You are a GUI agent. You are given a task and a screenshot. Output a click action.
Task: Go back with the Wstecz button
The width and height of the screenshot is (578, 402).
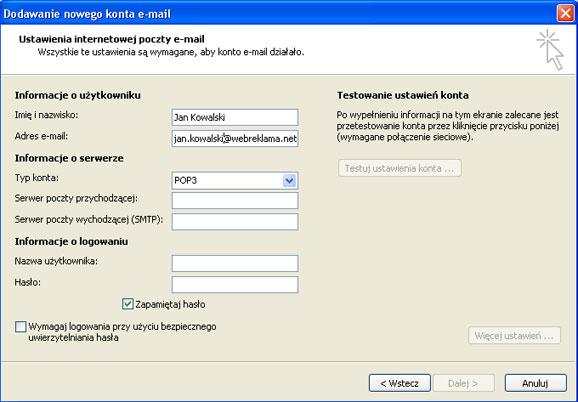(400, 383)
